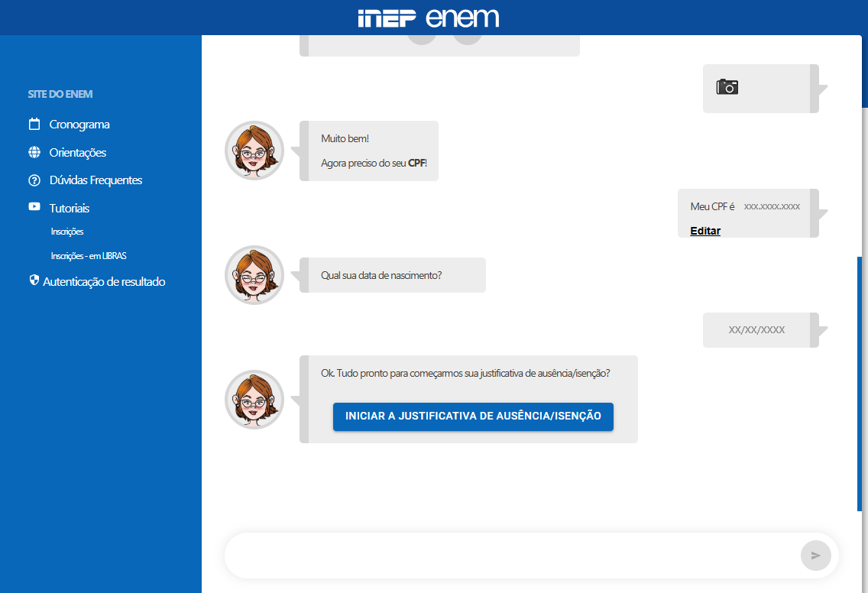Click the chat vertical scrollbar

point(860,382)
